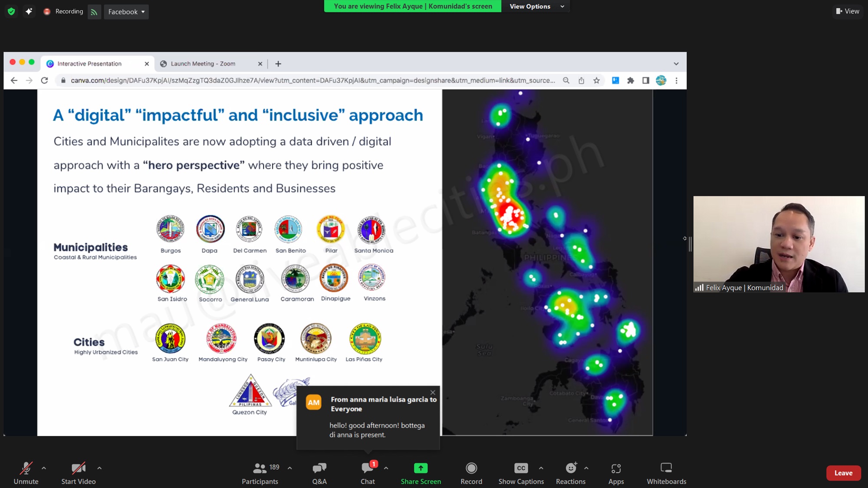The height and width of the screenshot is (488, 868).
Task: Open a new browser tab
Action: click(x=278, y=64)
